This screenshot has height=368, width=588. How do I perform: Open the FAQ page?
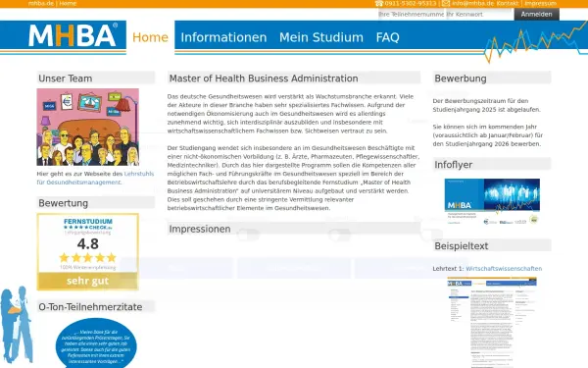click(x=387, y=37)
